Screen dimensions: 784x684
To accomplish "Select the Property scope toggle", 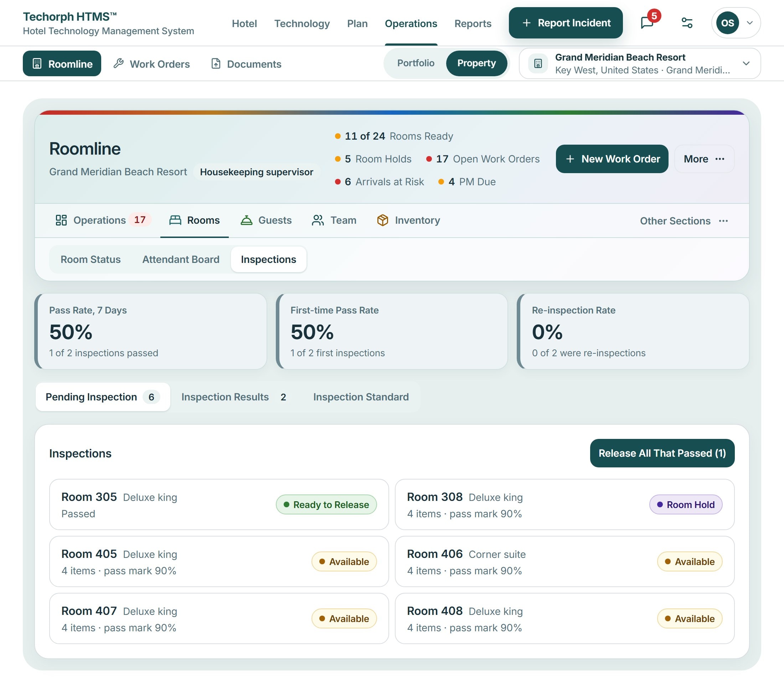I will click(476, 63).
